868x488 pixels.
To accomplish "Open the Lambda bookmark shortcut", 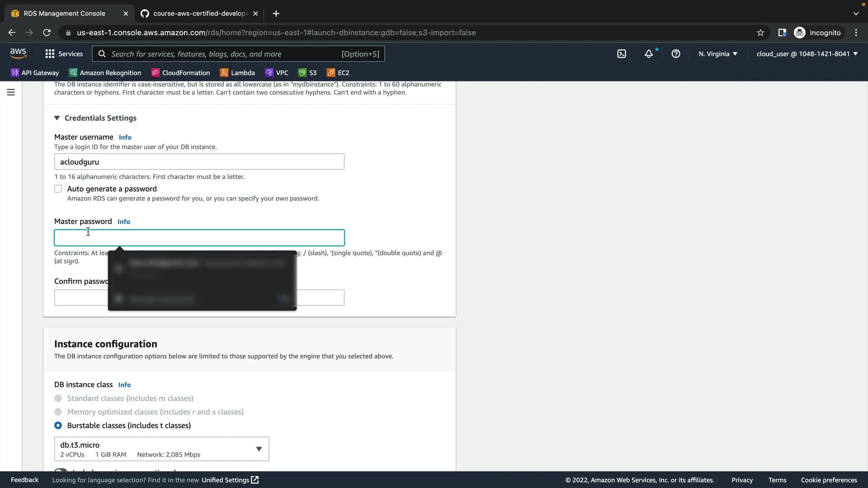I will pyautogui.click(x=237, y=73).
